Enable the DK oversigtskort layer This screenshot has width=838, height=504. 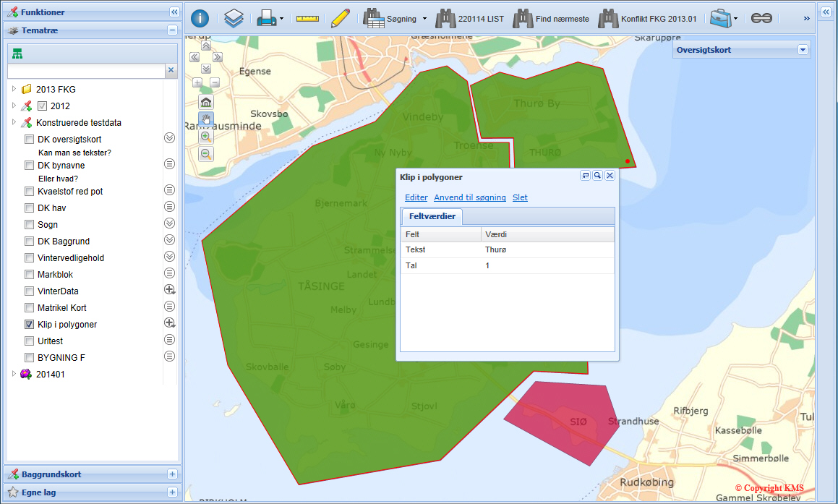(30, 140)
